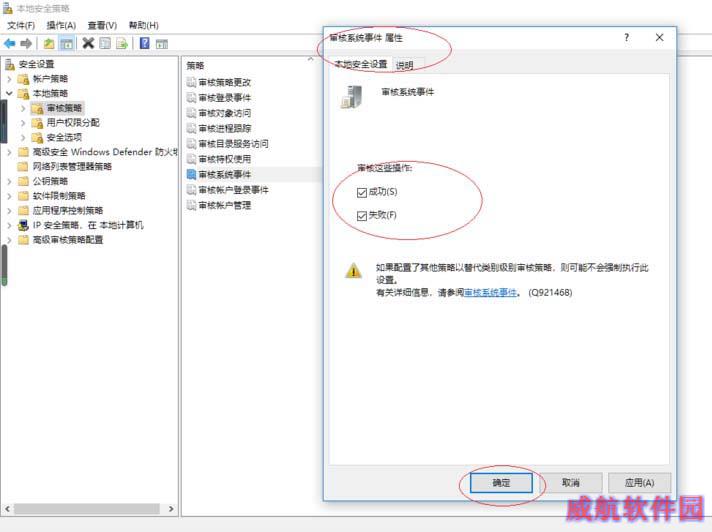Open the 审核系统事件 help link
The height and width of the screenshot is (532, 712).
490,292
